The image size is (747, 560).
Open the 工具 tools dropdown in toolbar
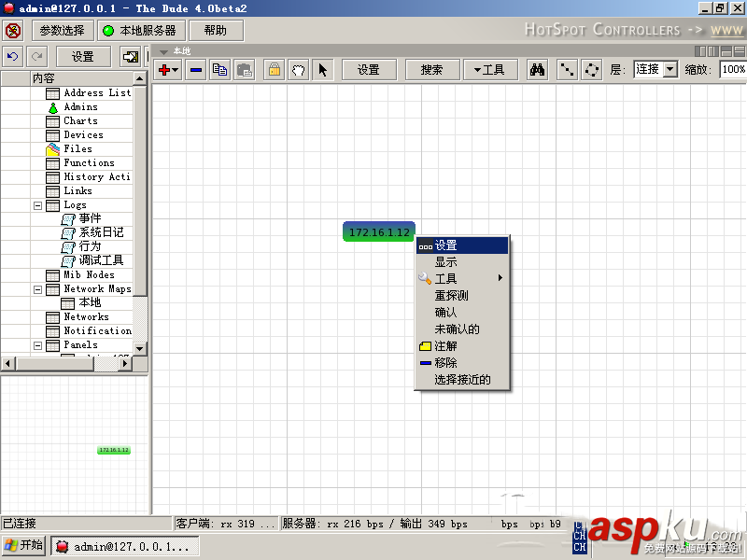[x=490, y=70]
